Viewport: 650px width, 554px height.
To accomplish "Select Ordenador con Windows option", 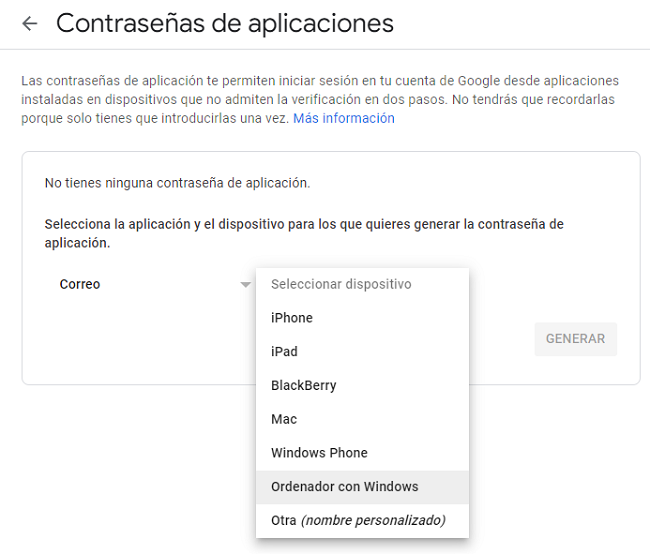I will 344,487.
